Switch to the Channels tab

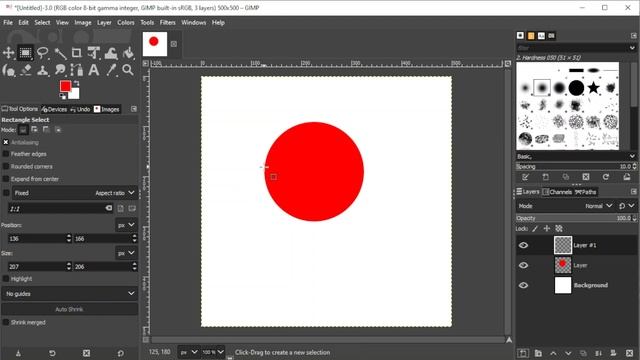point(557,191)
